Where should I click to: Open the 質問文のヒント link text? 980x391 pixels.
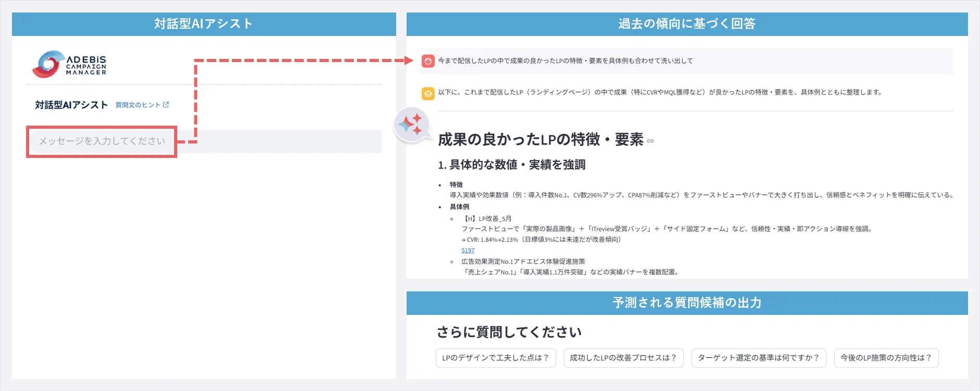138,105
